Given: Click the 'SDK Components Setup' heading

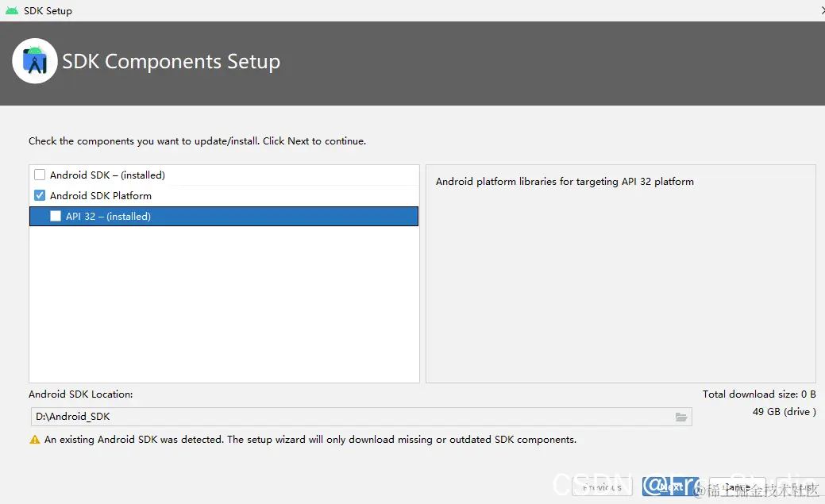Looking at the screenshot, I should tap(171, 62).
